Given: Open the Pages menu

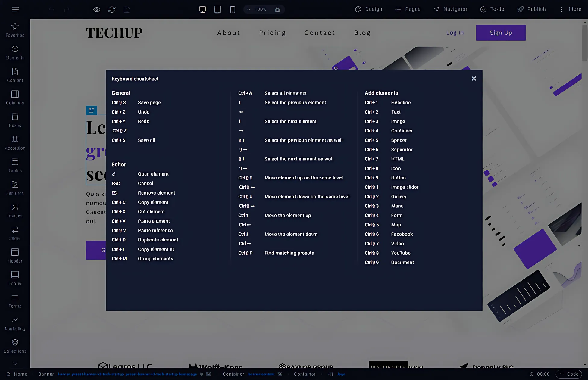Looking at the screenshot, I should [x=408, y=9].
